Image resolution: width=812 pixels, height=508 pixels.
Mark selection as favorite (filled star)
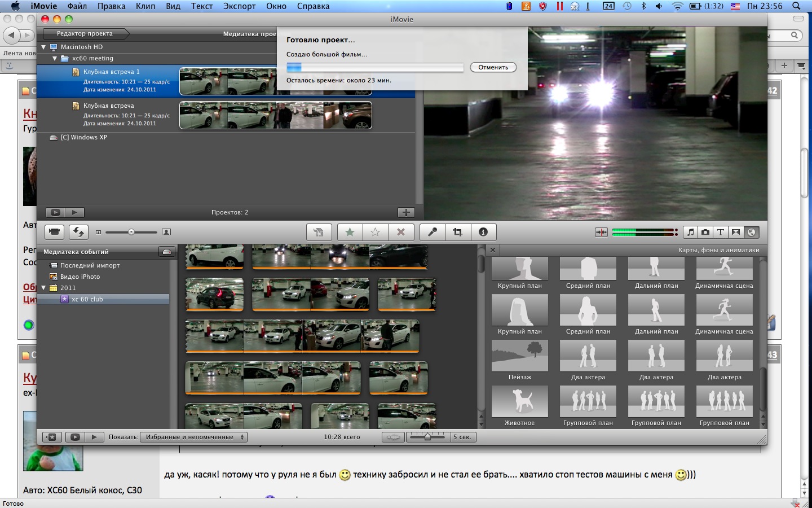pos(350,232)
